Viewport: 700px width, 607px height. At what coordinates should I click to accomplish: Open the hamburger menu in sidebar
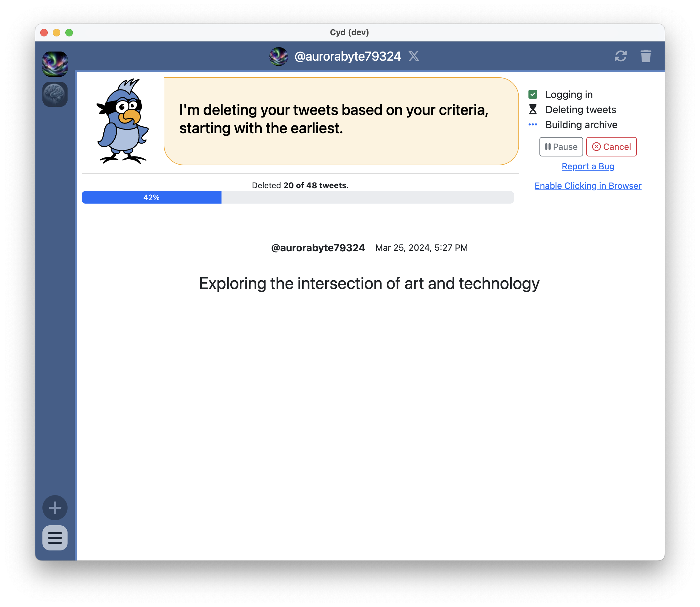point(55,538)
